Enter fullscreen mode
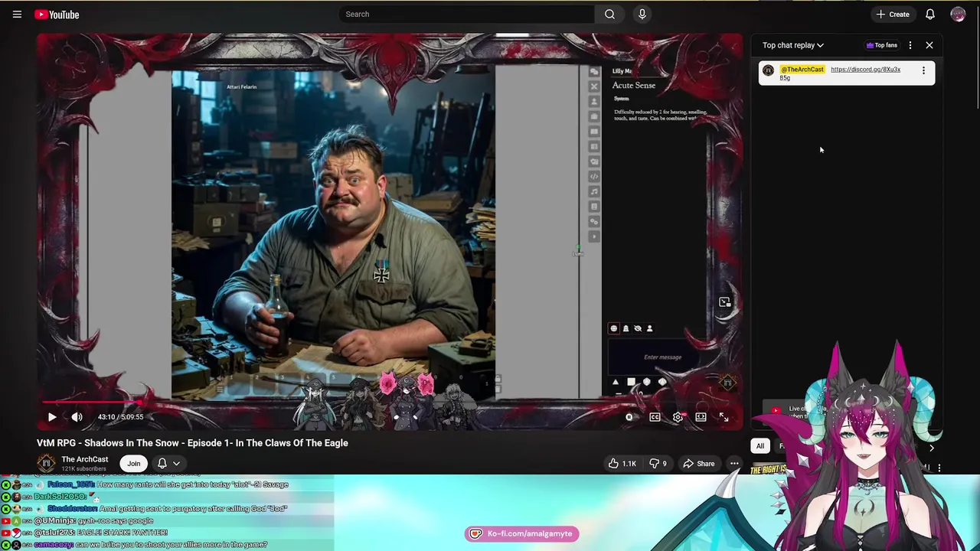Screen dimensions: 980x551 point(724,417)
